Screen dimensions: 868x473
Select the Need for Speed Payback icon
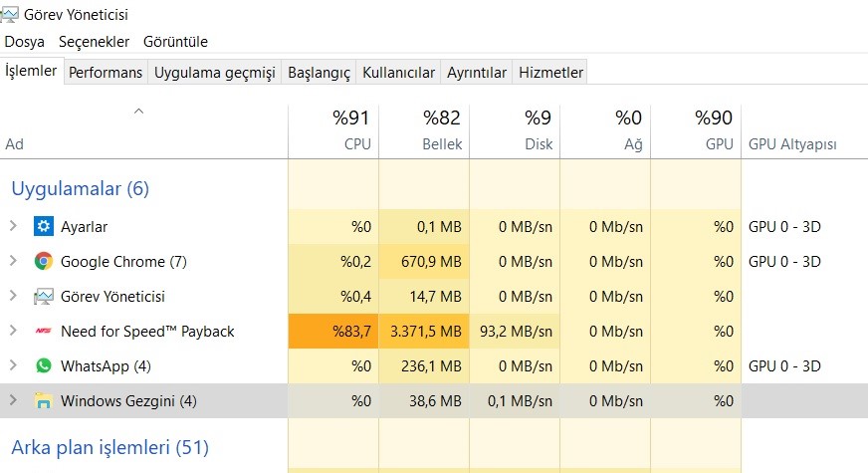pos(43,331)
